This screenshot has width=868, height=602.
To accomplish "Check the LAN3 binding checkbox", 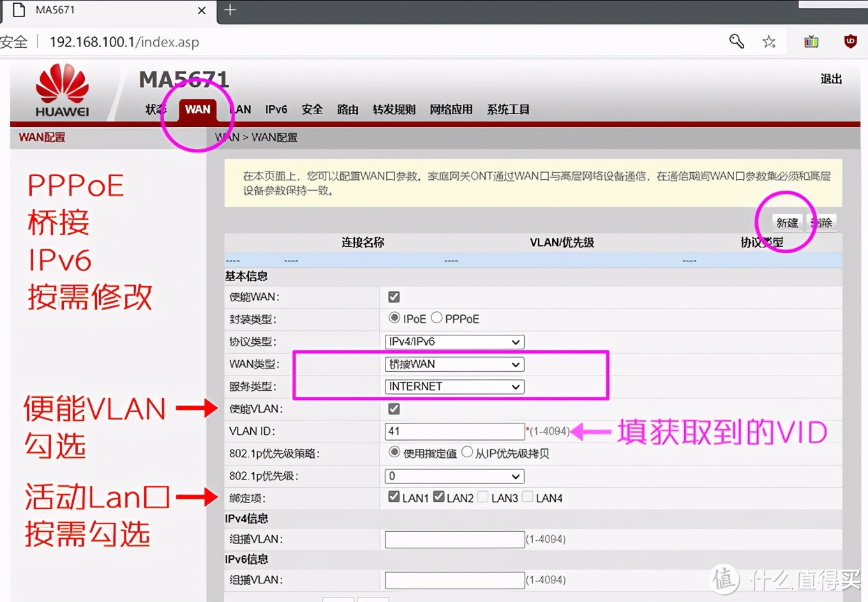I will [483, 497].
